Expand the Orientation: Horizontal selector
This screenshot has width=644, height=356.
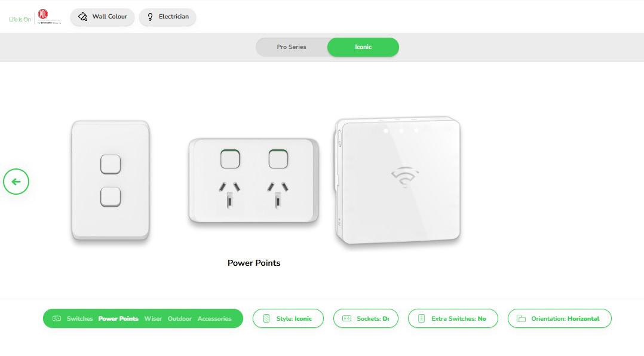(x=559, y=318)
